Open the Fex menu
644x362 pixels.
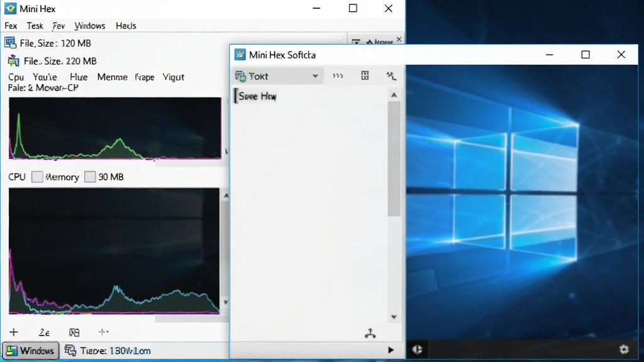point(11,26)
